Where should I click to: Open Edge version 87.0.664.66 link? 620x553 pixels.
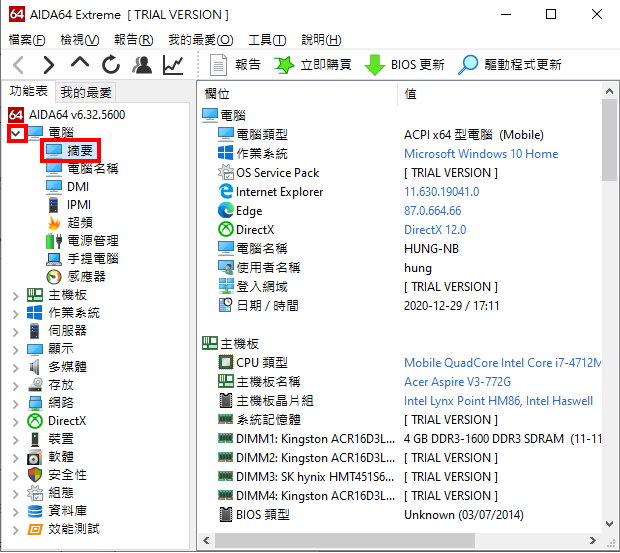(x=432, y=211)
